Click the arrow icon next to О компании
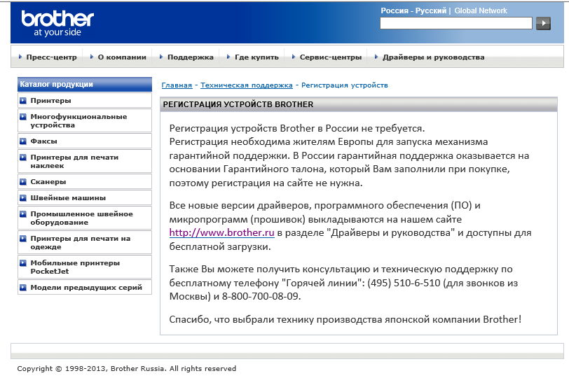 (92, 57)
